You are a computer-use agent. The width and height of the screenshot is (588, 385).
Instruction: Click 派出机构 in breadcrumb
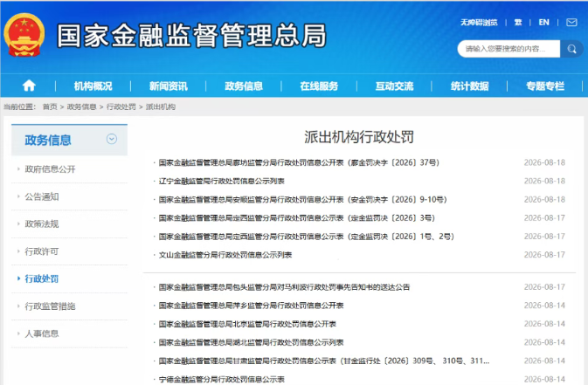(161, 107)
